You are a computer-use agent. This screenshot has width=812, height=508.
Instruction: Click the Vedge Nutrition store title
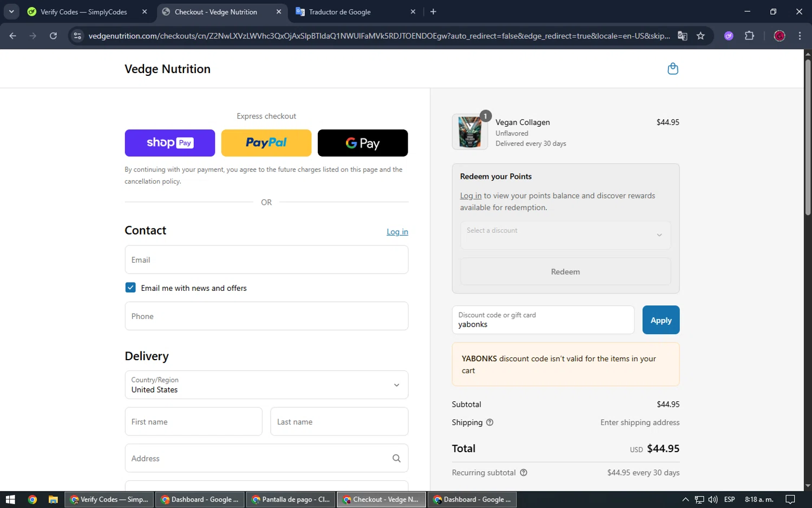pos(167,69)
